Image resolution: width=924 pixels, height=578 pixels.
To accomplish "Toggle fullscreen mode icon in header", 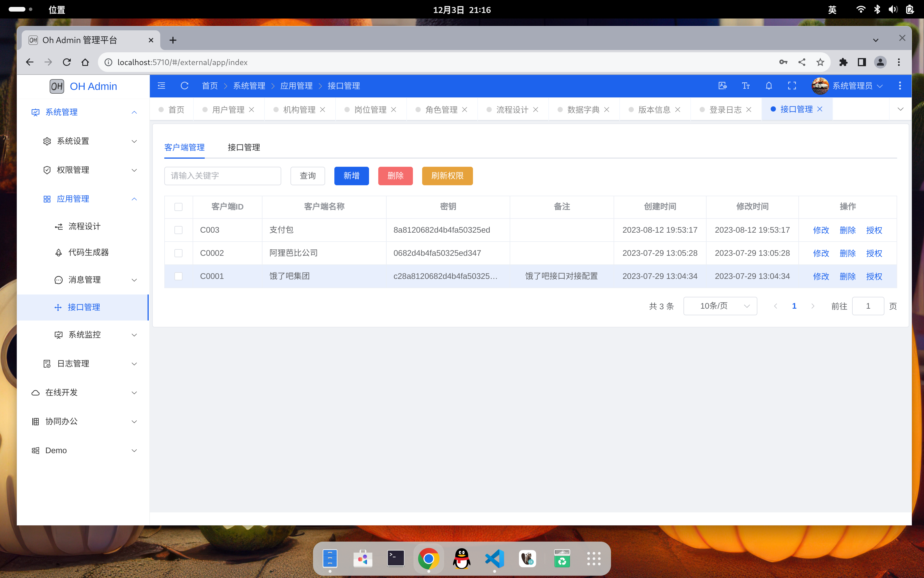I will click(792, 86).
